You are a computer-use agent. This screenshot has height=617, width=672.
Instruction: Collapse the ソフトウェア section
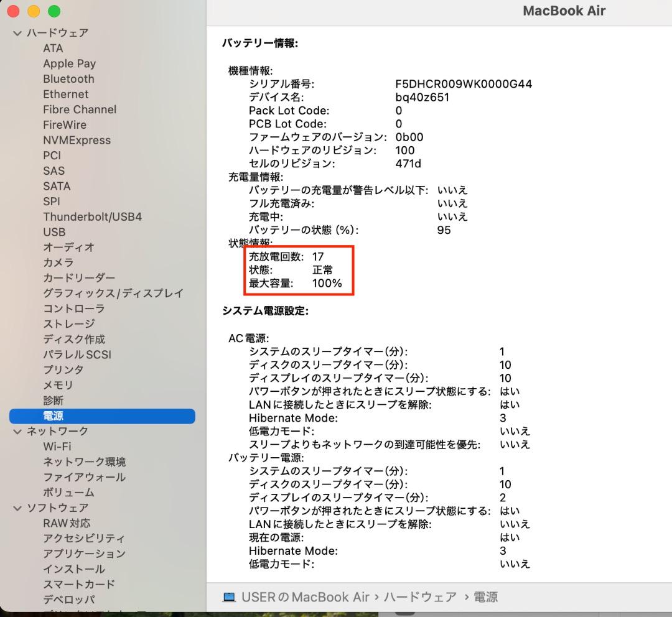[17, 508]
